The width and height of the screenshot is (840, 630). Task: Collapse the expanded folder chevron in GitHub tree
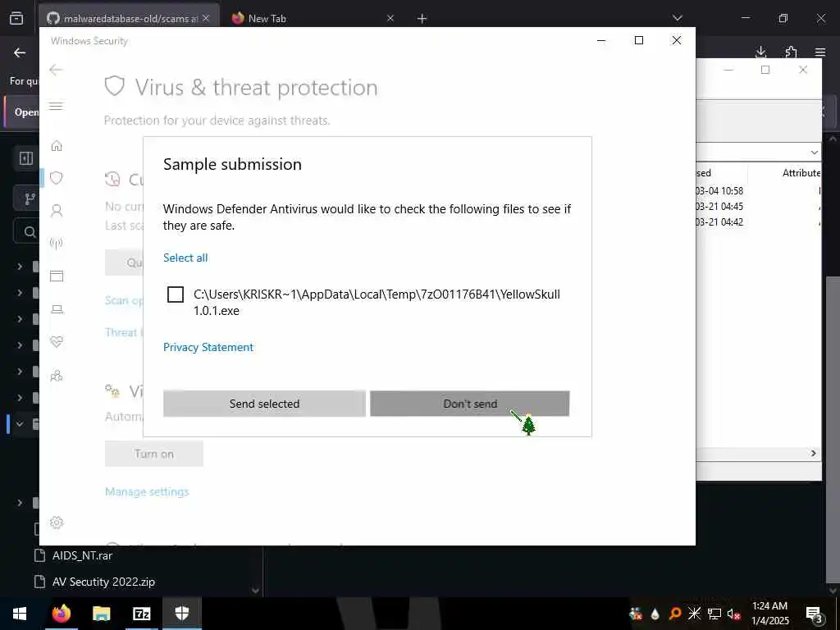pos(20,424)
